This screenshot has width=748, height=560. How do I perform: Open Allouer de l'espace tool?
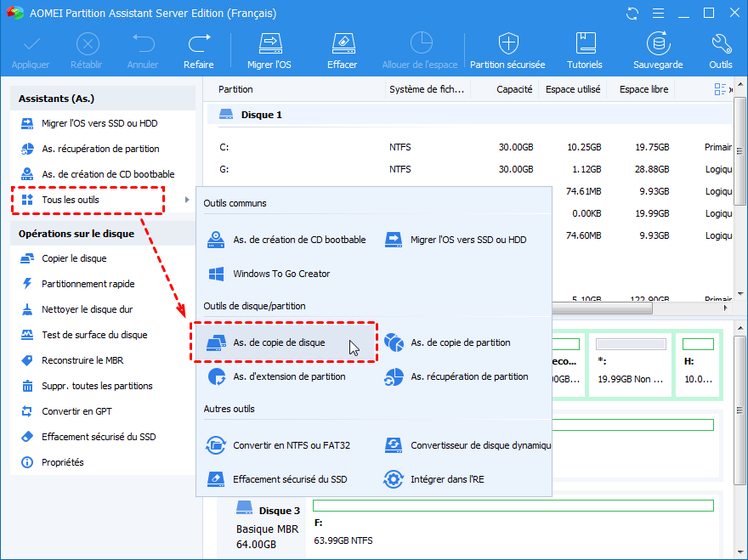click(420, 51)
